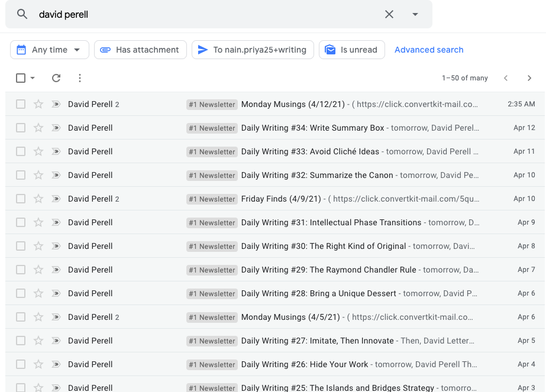Star the Daily Writing #30 email
The image size is (546, 392).
[x=38, y=246]
